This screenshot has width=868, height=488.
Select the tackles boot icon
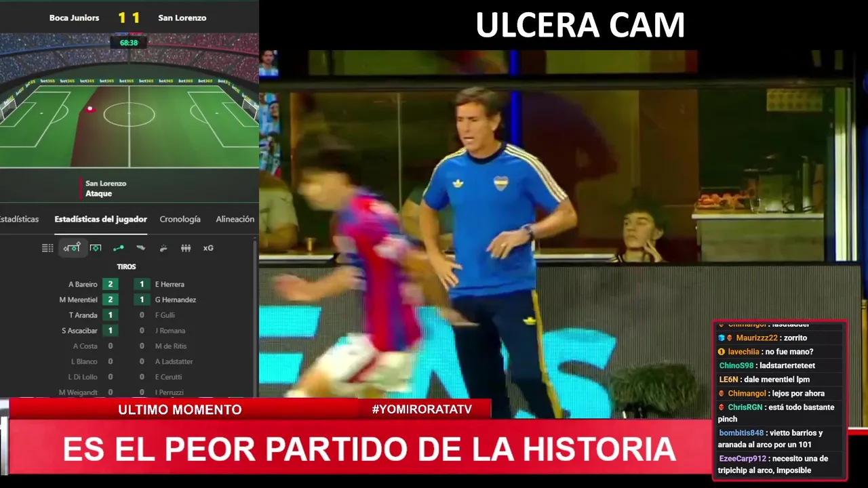pos(140,248)
